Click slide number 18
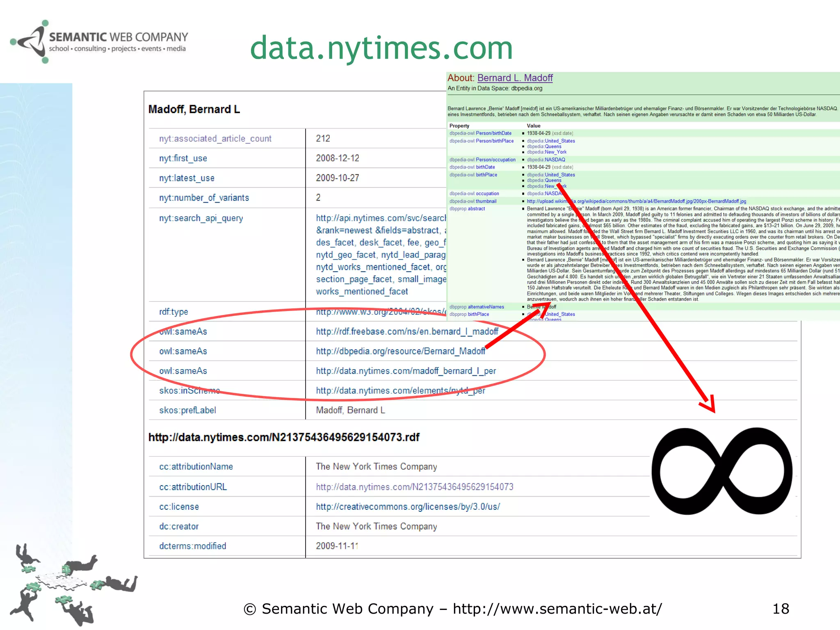 (x=781, y=609)
